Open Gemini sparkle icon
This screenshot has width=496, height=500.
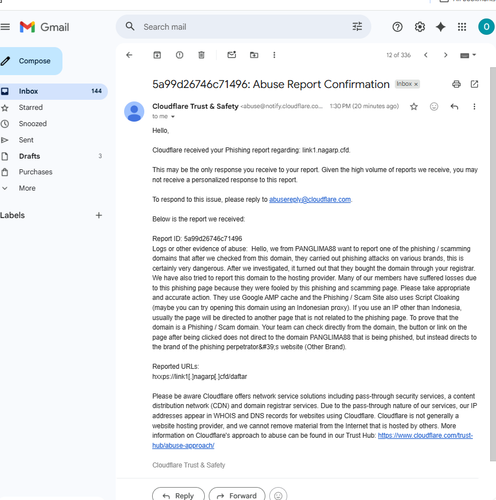441,27
